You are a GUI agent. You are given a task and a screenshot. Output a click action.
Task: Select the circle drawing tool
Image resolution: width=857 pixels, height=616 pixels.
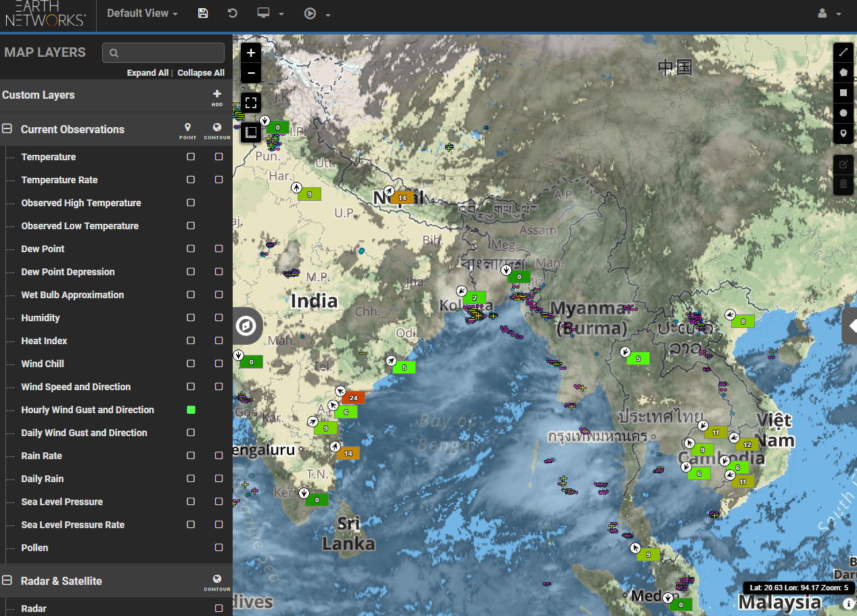coord(843,113)
